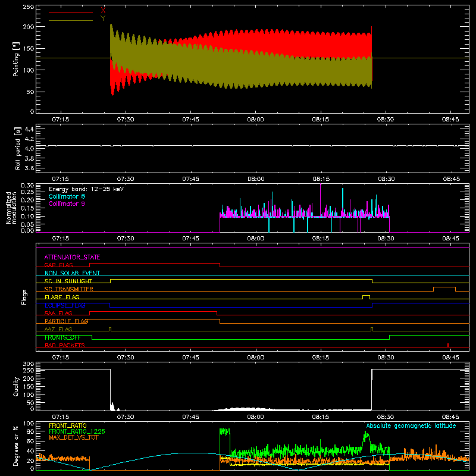Click the SAA_FLAG label
Viewport: 476px width, 476px height.
coord(58,313)
